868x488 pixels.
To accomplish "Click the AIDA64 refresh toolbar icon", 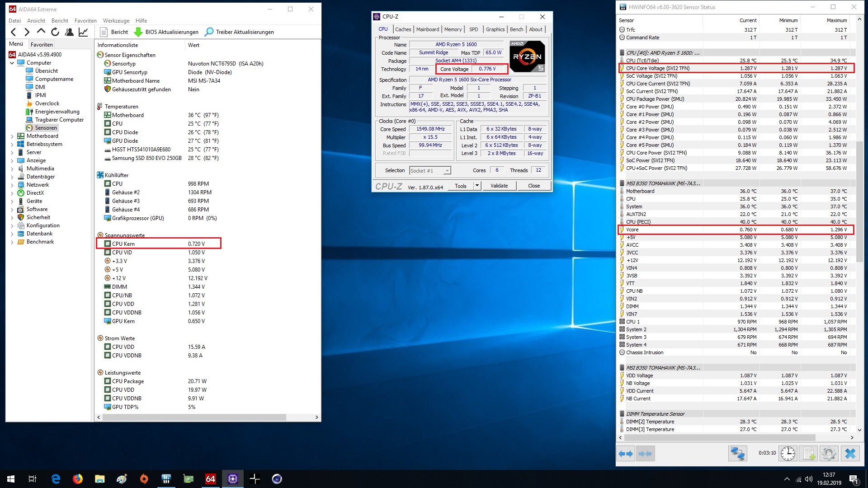I will (x=55, y=32).
